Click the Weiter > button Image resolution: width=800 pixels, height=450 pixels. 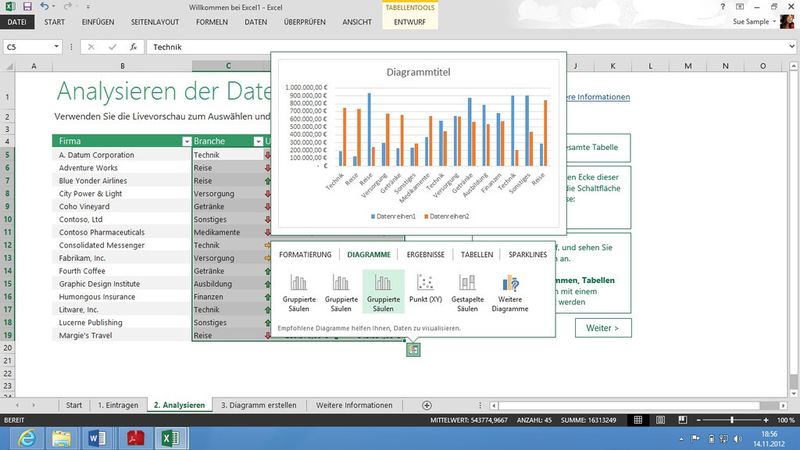click(603, 328)
